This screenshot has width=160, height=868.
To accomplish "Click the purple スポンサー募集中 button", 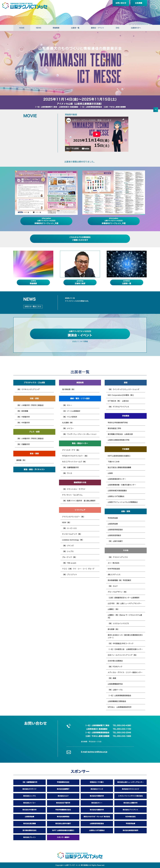I will click(x=63, y=837).
